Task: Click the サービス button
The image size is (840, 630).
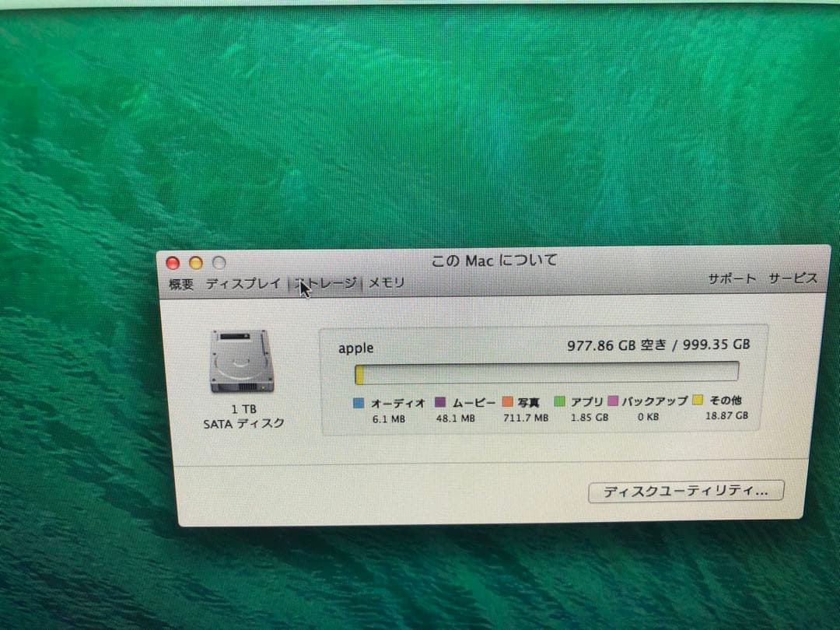Action: click(x=793, y=278)
